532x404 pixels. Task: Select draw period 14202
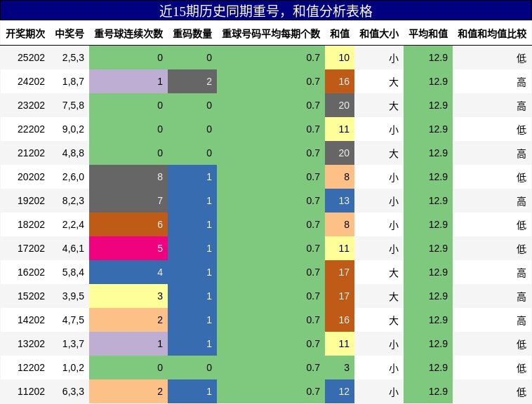click(x=31, y=320)
